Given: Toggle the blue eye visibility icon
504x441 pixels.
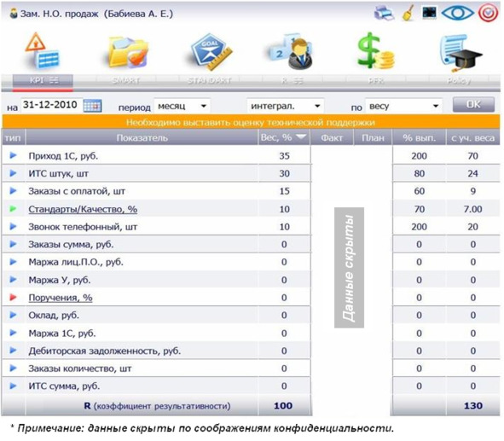Looking at the screenshot, I should pos(457,13).
